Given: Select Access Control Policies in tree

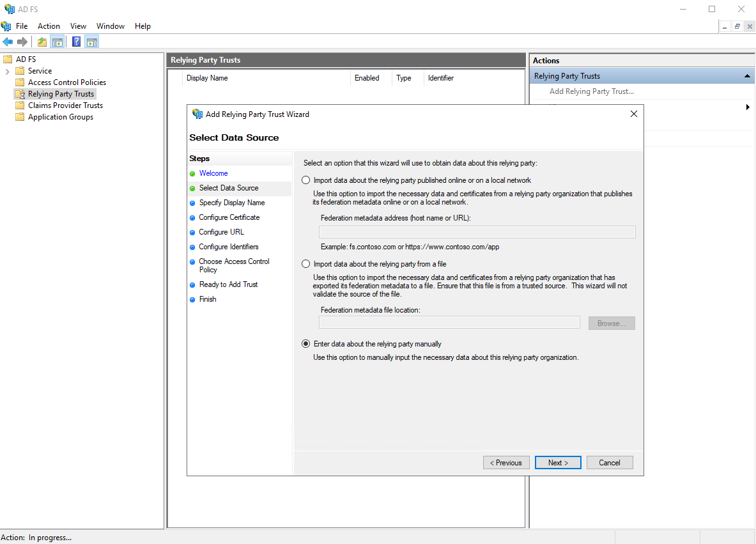Looking at the screenshot, I should click(x=67, y=82).
